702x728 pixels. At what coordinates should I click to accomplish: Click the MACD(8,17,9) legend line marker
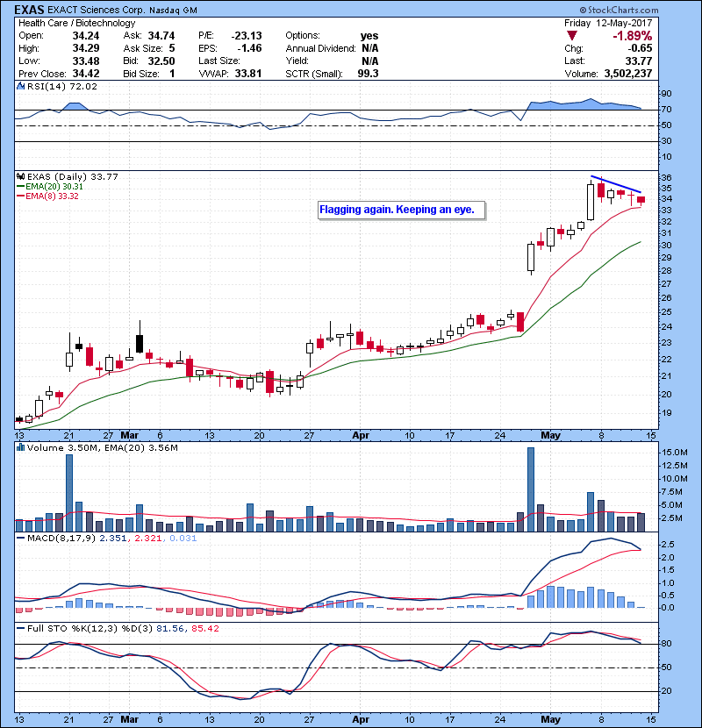(21, 537)
